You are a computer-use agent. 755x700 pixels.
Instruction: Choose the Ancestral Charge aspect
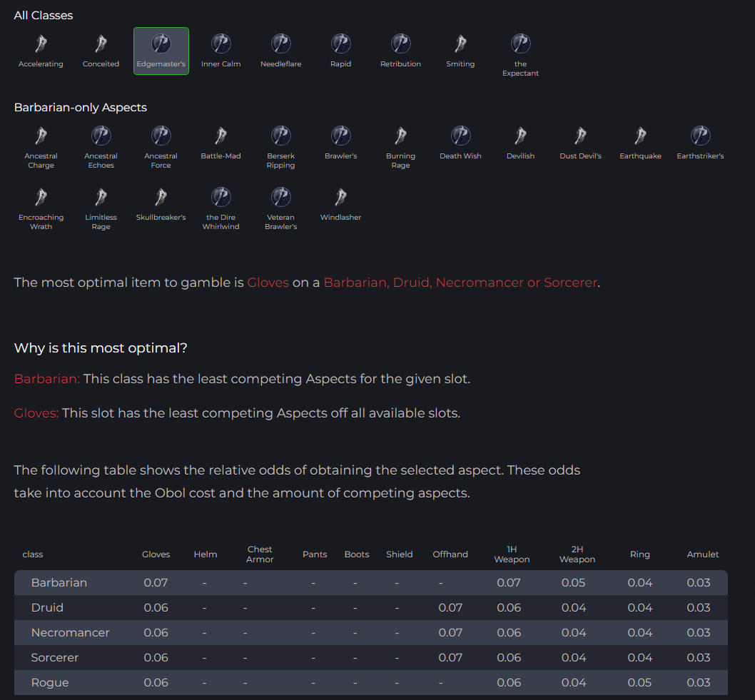[x=41, y=136]
